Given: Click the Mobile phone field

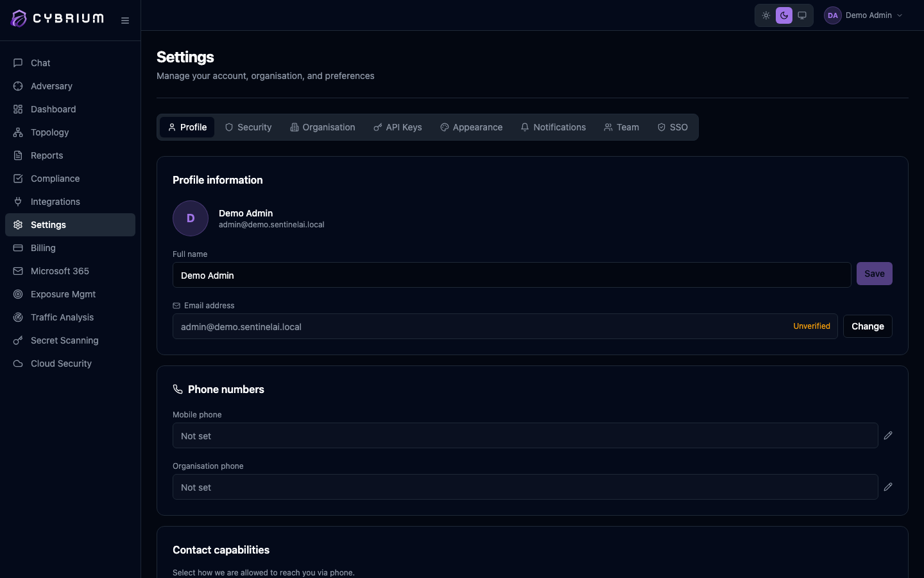Looking at the screenshot, I should (x=525, y=435).
